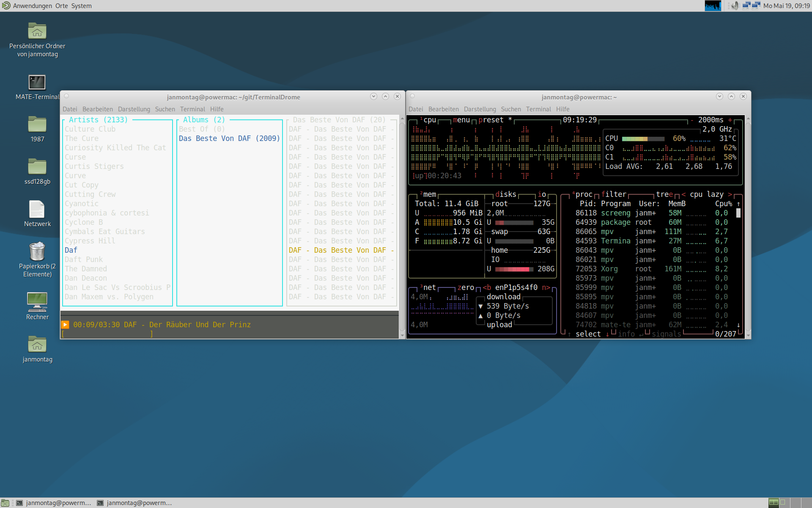Open Hilfe menu in btop window
This screenshot has height=508, width=812.
(x=562, y=109)
